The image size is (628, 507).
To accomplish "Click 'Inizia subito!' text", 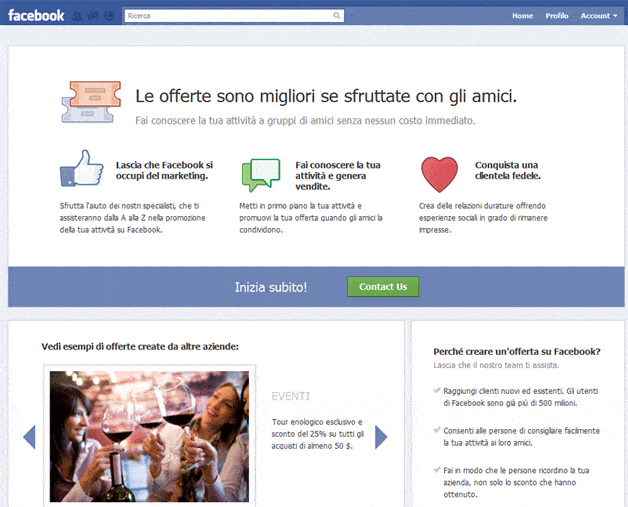I will [271, 287].
